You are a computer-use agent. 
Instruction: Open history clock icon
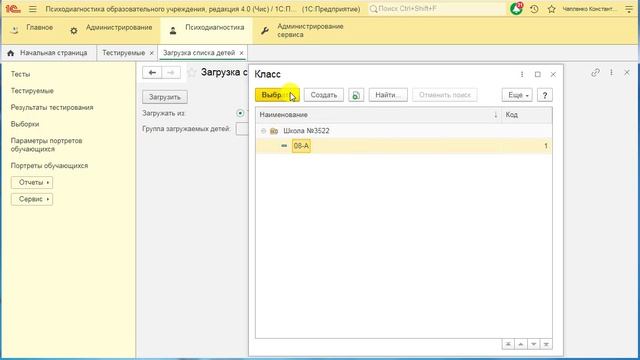(x=534, y=9)
